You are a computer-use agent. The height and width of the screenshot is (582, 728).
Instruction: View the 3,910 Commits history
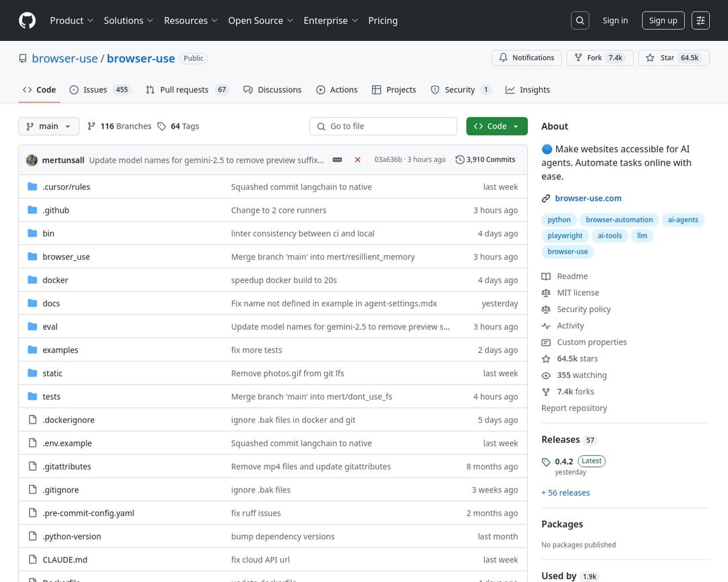pyautogui.click(x=485, y=160)
